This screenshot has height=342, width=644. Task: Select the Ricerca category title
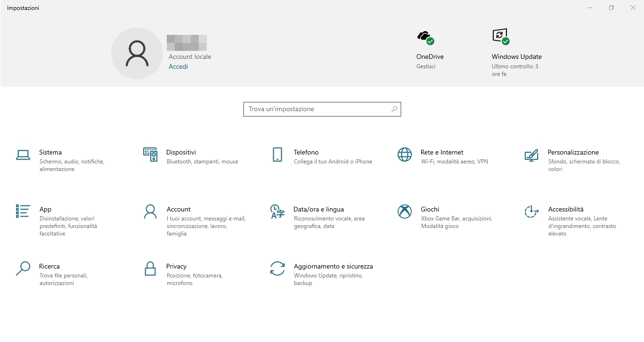click(x=49, y=266)
